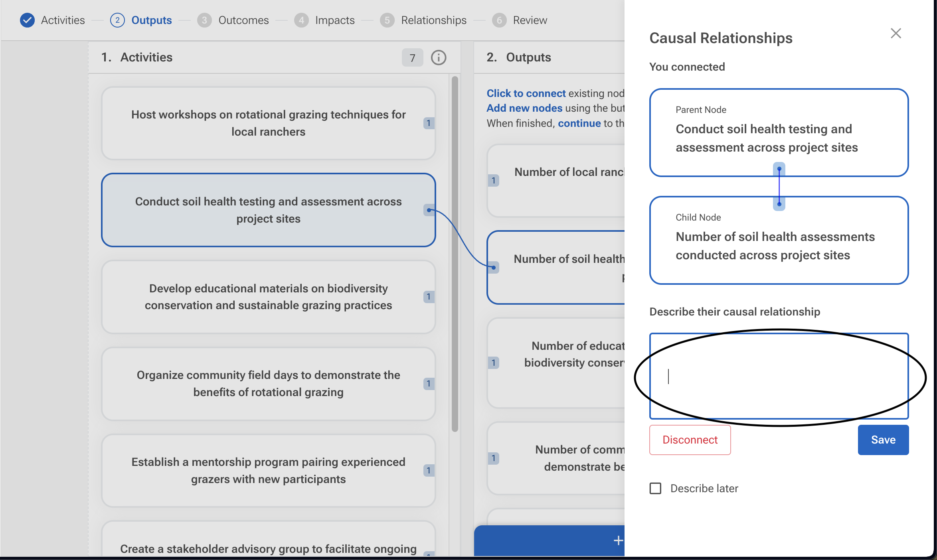Click the step 4 Impacts circle icon

(x=301, y=20)
